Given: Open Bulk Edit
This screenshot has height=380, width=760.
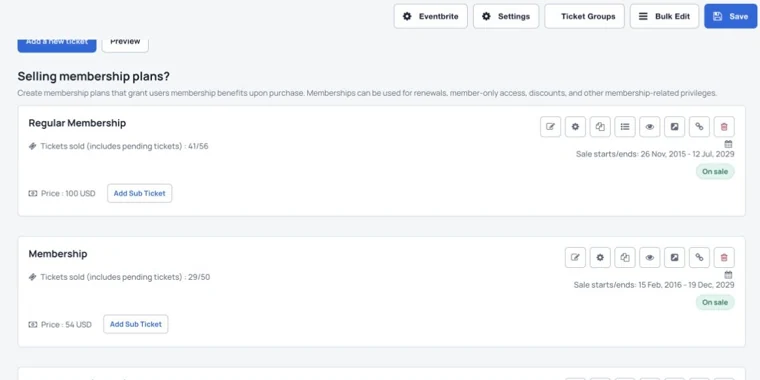Looking at the screenshot, I should [x=665, y=16].
